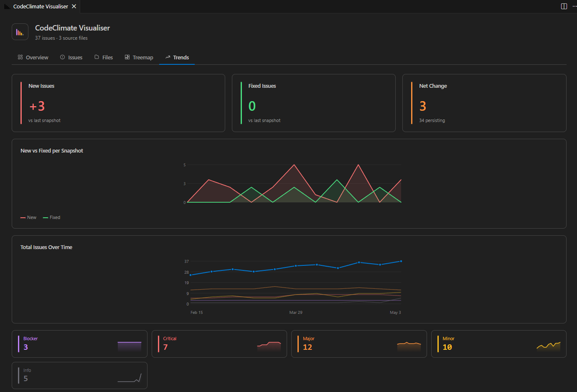Toggle the "New" legend entry
577x392 pixels.
pos(28,217)
